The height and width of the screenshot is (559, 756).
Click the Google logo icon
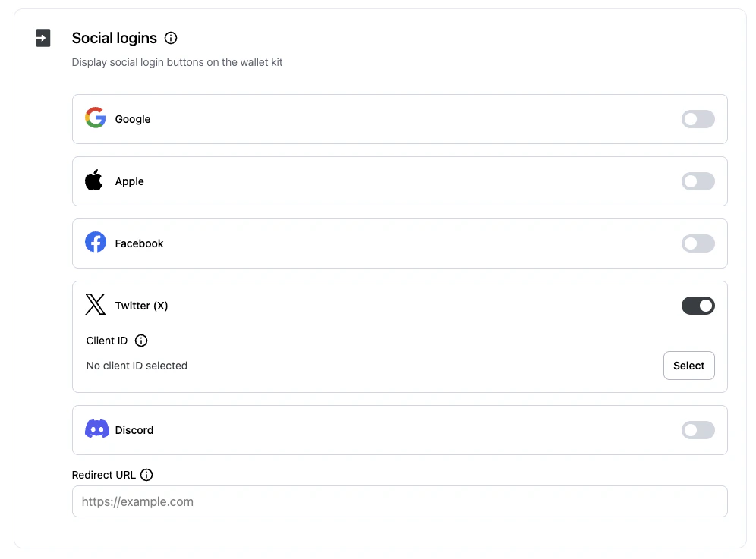pyautogui.click(x=94, y=118)
